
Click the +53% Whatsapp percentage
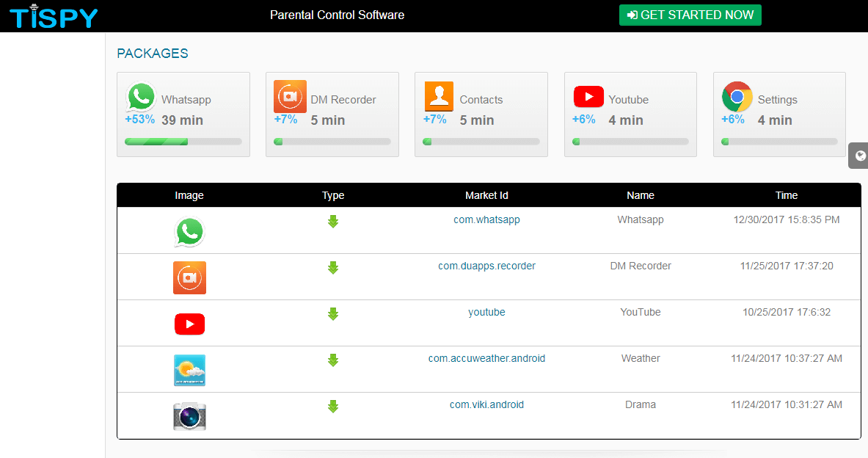coord(139,119)
